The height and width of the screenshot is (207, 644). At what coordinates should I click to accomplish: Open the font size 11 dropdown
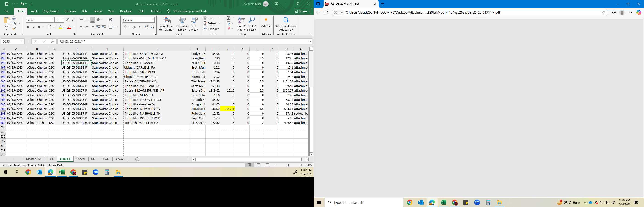[62, 20]
